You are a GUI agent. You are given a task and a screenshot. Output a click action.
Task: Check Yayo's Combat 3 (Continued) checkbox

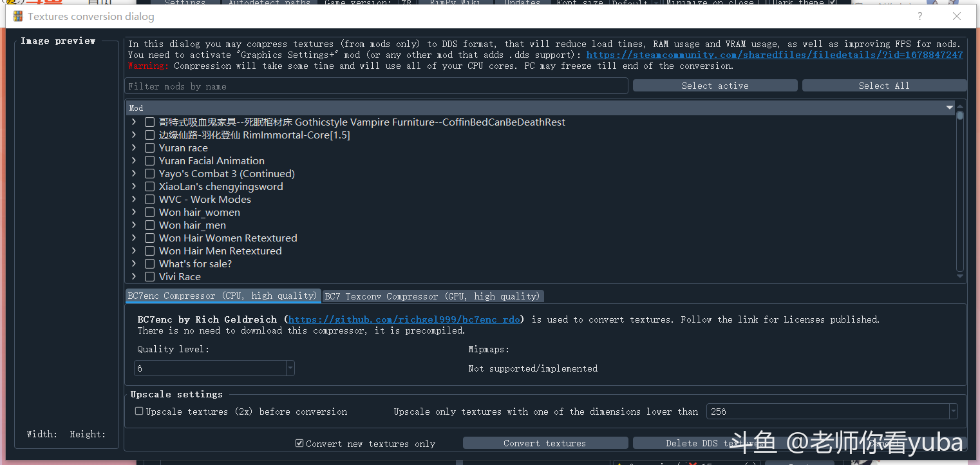coord(149,174)
